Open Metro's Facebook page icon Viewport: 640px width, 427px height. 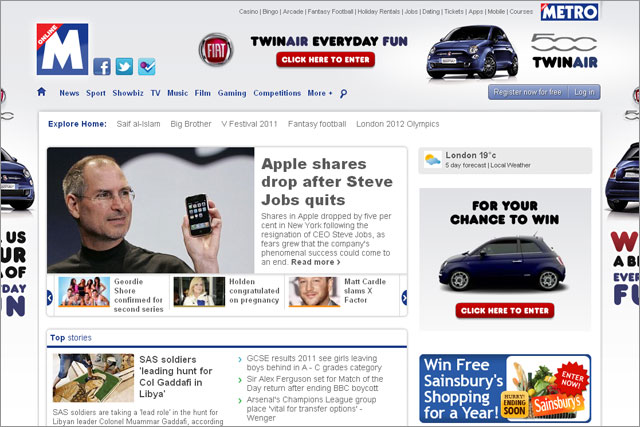coord(102,67)
